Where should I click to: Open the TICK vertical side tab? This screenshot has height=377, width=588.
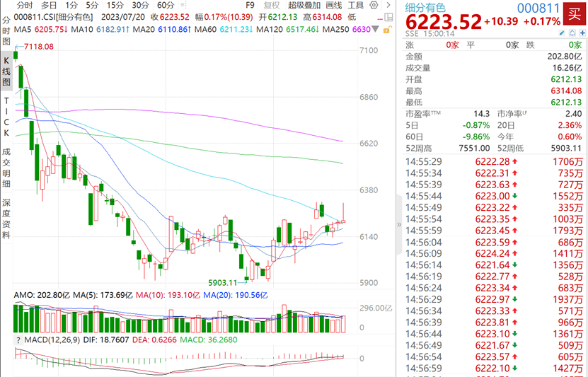pyautogui.click(x=6, y=117)
